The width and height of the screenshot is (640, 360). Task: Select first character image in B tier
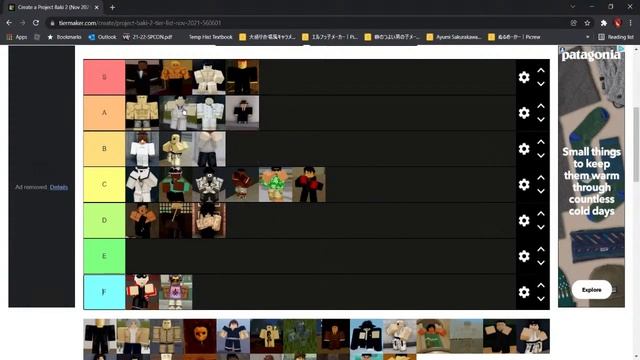point(142,149)
